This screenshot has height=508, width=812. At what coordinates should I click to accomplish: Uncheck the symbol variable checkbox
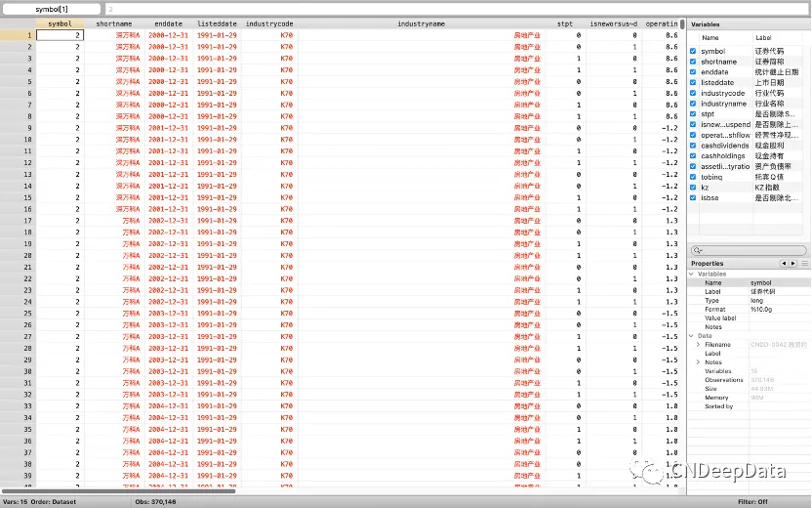[693, 51]
